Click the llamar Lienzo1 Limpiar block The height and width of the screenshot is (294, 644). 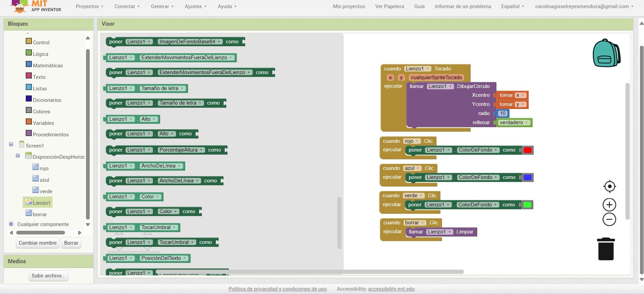[x=441, y=232]
